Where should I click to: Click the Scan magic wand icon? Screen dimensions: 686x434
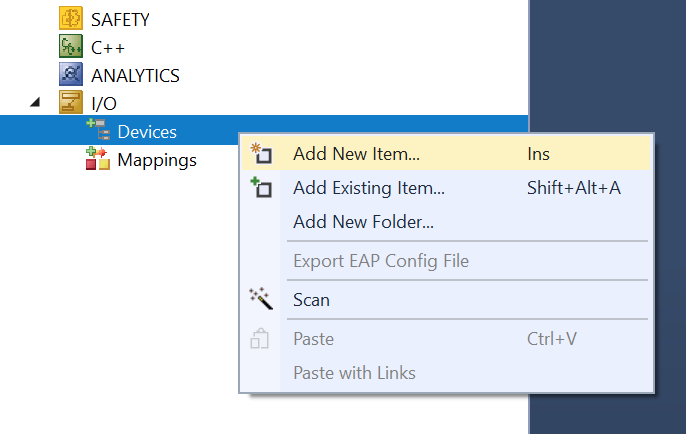(261, 298)
